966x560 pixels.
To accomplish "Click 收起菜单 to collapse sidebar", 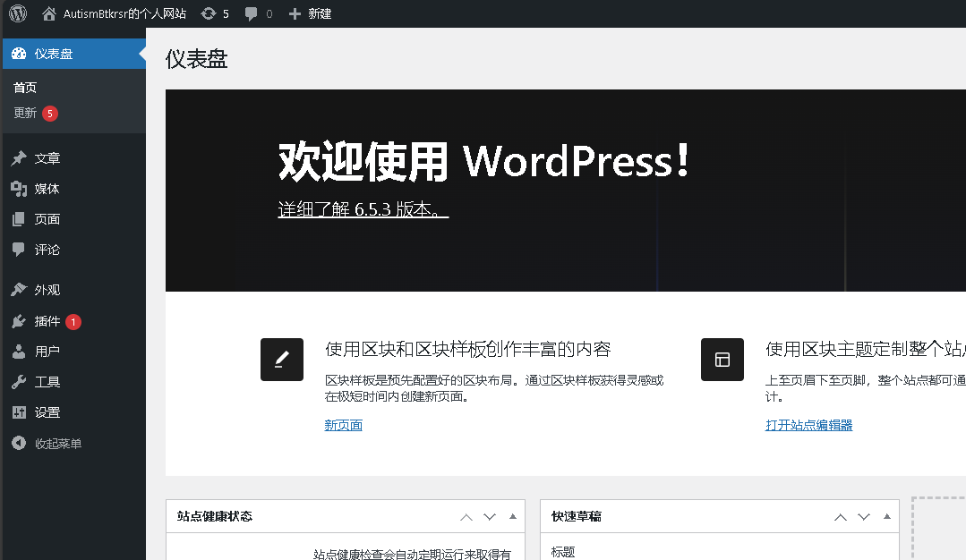I will (x=58, y=443).
